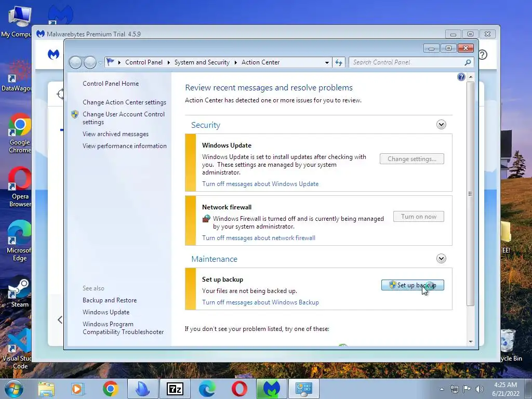Open Change User Account Control settings

click(124, 118)
